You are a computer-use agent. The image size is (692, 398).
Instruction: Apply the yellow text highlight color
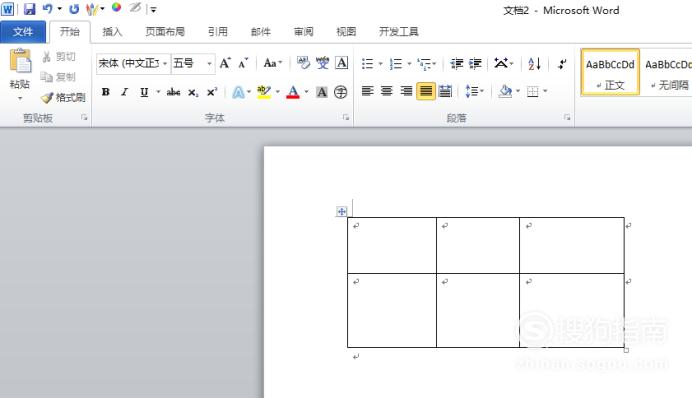coord(264,92)
